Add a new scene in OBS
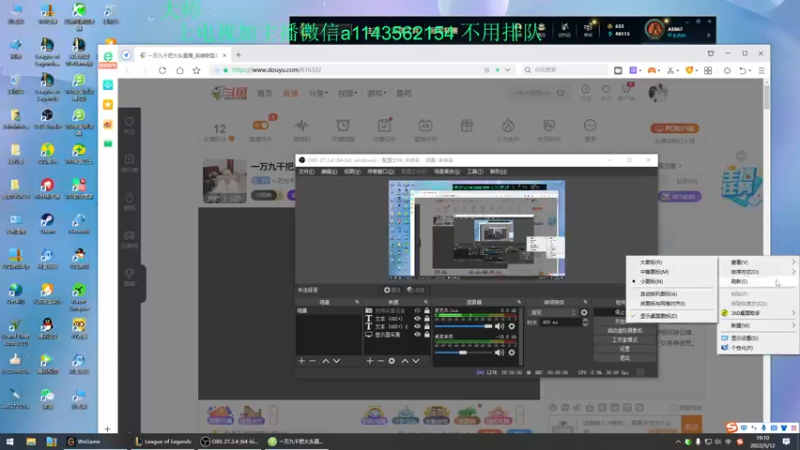 click(302, 361)
